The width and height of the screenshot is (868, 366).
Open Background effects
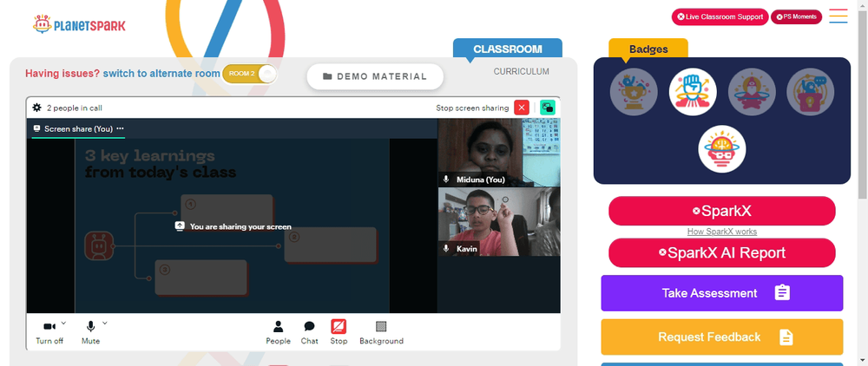click(381, 333)
